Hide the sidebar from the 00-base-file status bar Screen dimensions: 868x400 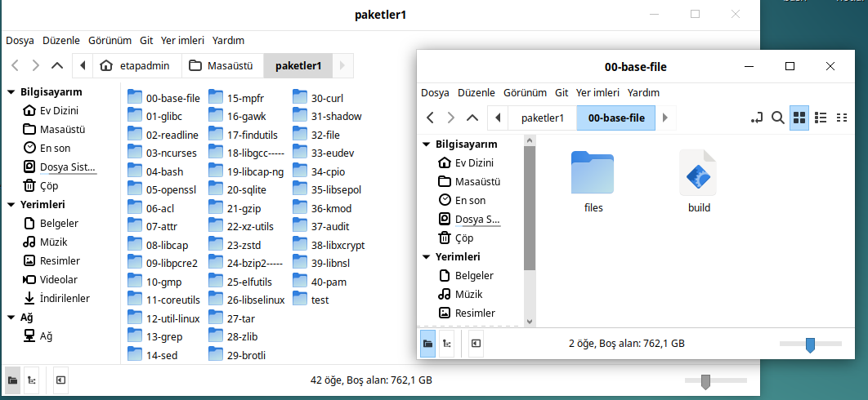click(x=476, y=344)
